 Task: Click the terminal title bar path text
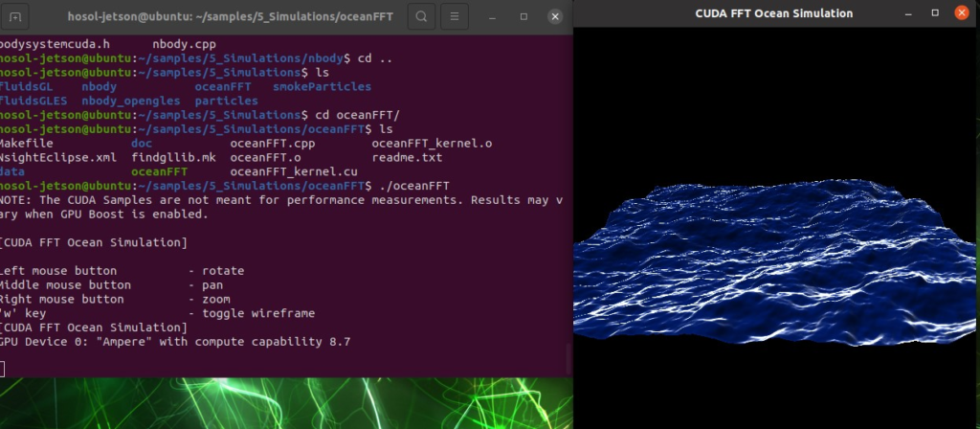(x=231, y=16)
